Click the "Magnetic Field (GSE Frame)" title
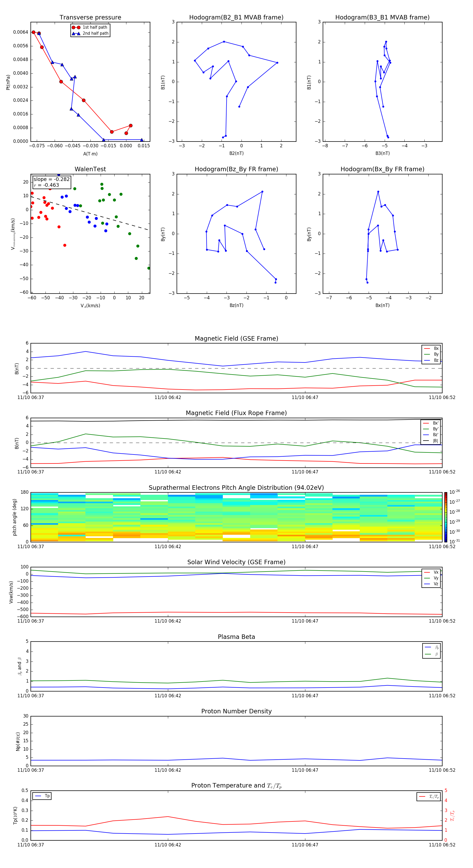Image resolution: width=473 pixels, height=868 pixels. (236, 338)
